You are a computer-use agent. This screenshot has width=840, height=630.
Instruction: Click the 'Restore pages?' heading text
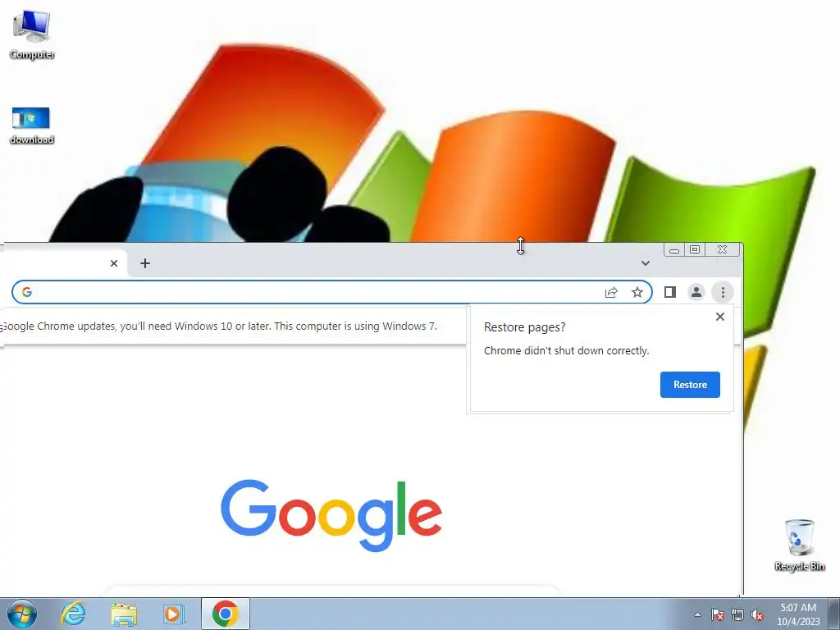524,327
